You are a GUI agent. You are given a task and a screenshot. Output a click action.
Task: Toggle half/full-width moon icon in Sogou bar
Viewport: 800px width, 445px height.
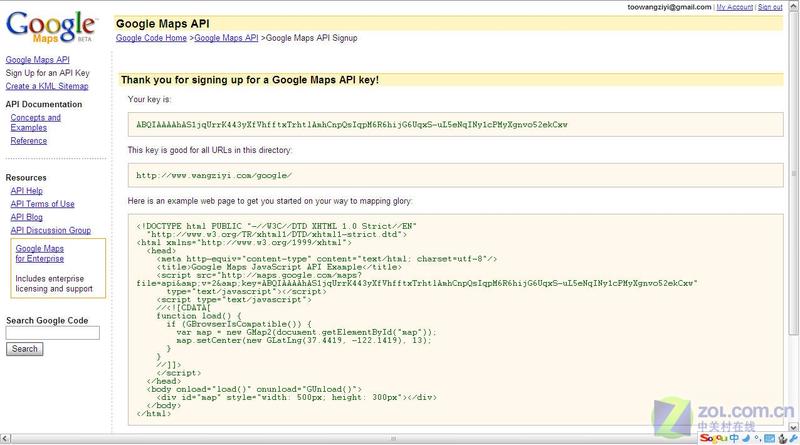pos(746,438)
